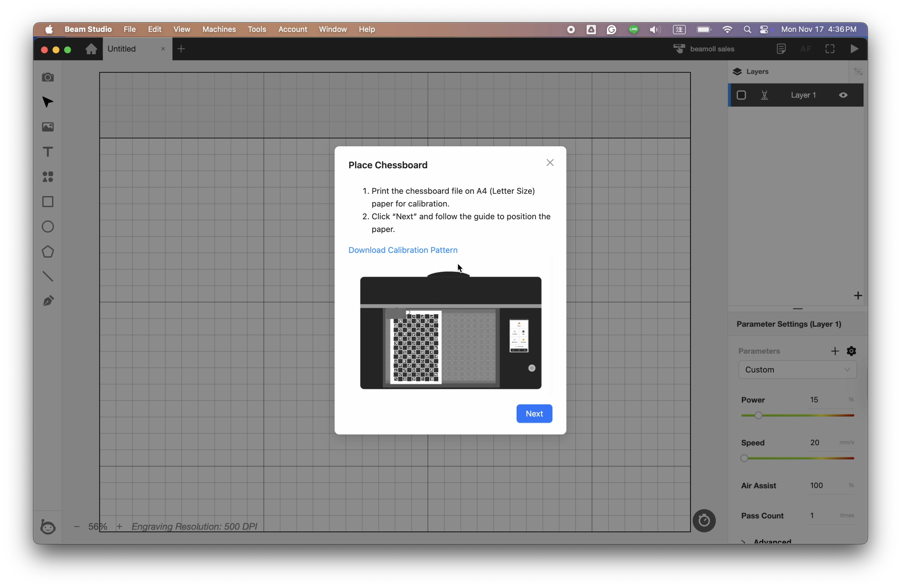The width and height of the screenshot is (901, 588).
Task: Start the job with the play icon
Action: pos(855,49)
